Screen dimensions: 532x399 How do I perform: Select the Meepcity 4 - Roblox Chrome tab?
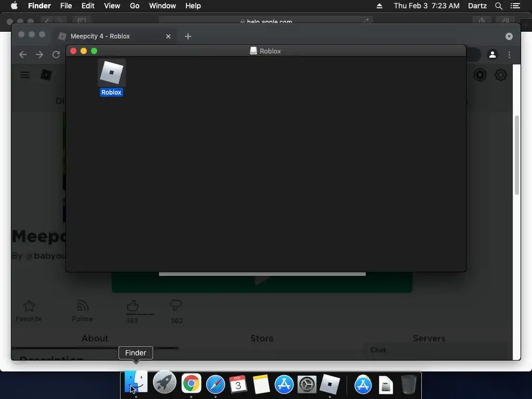coord(115,36)
